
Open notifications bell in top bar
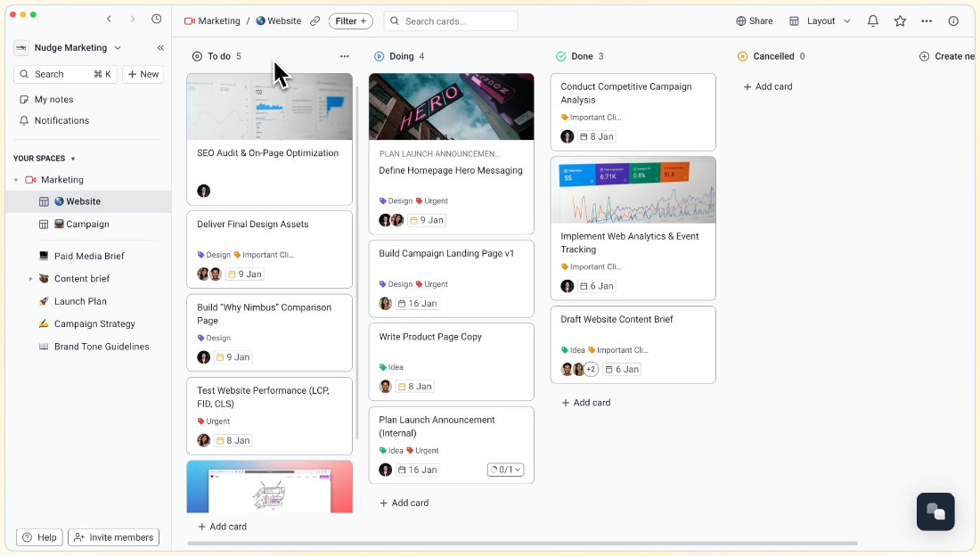(873, 20)
